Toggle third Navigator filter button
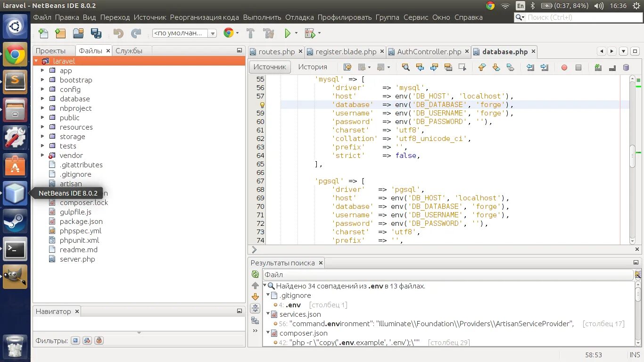Screen dimensions: 644x362 click(x=99, y=340)
